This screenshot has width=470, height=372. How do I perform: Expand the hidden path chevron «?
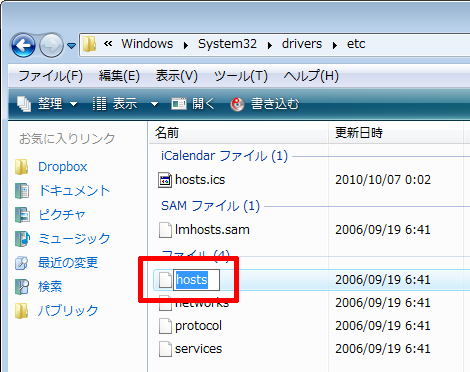click(108, 44)
